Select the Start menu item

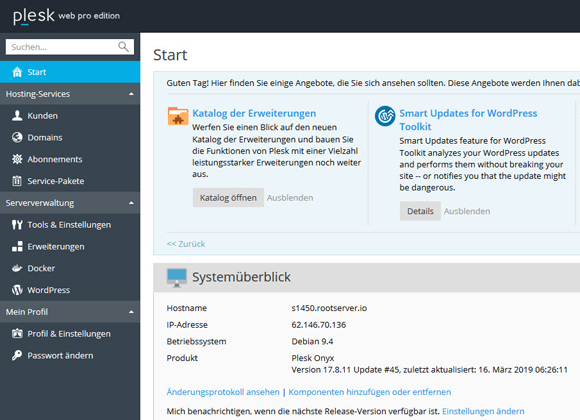70,72
